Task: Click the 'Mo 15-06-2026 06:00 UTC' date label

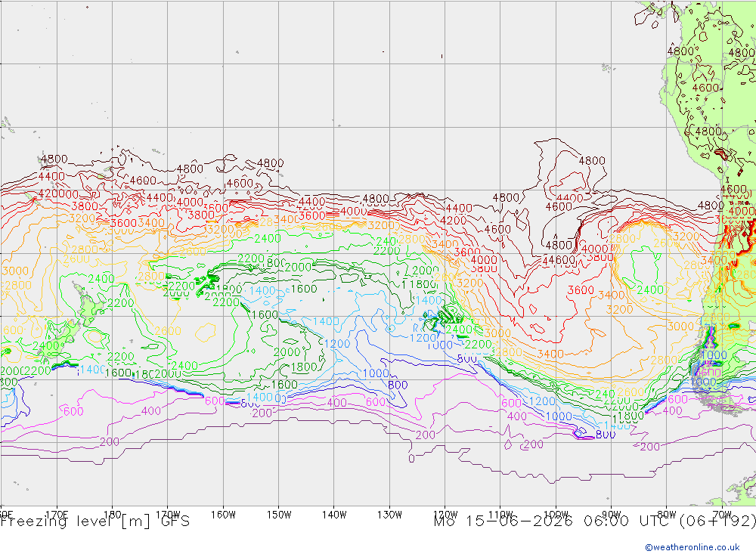Action: pyautogui.click(x=553, y=522)
